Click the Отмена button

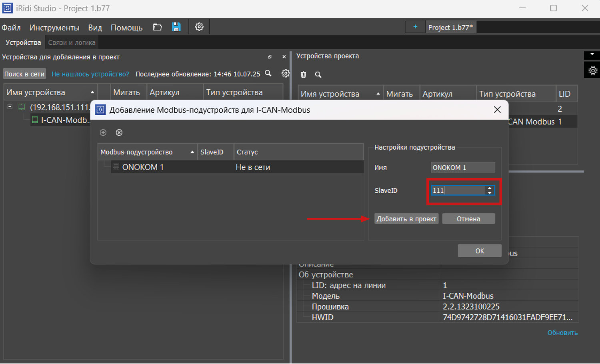[468, 219]
